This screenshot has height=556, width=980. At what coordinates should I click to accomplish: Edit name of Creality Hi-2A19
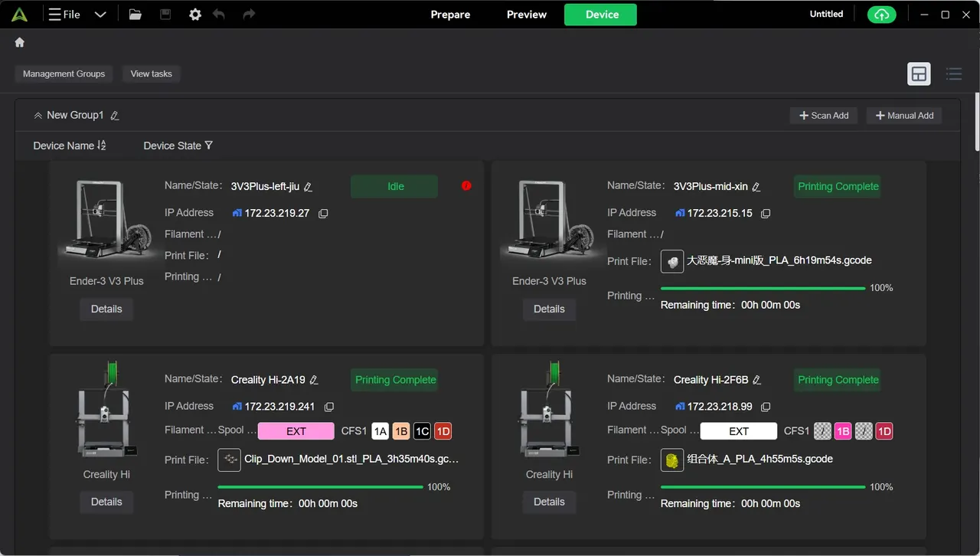[314, 380]
